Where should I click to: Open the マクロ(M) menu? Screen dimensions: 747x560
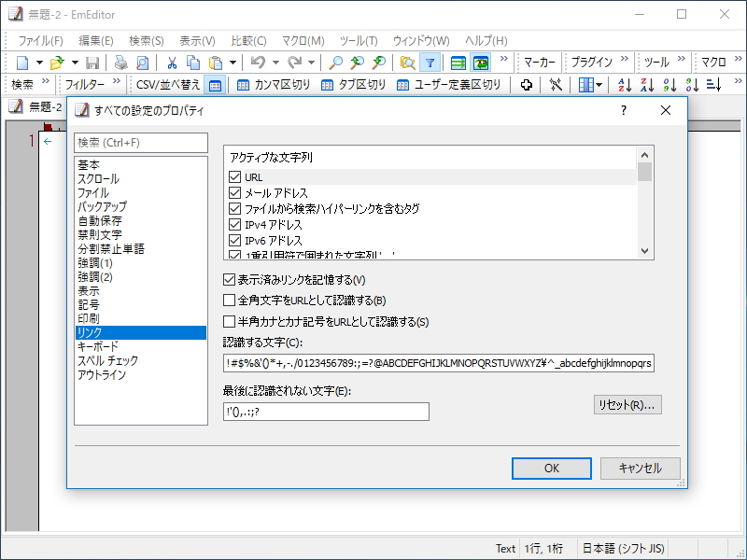tap(303, 41)
